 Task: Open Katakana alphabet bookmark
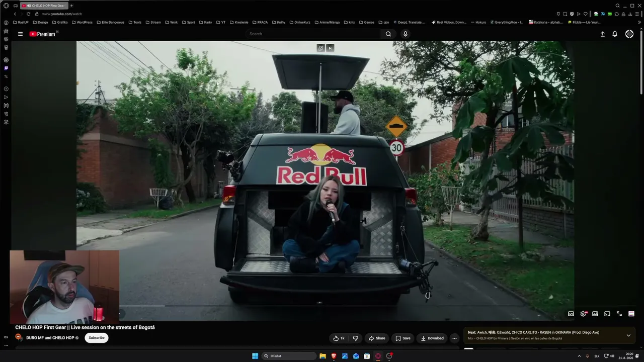(546, 22)
